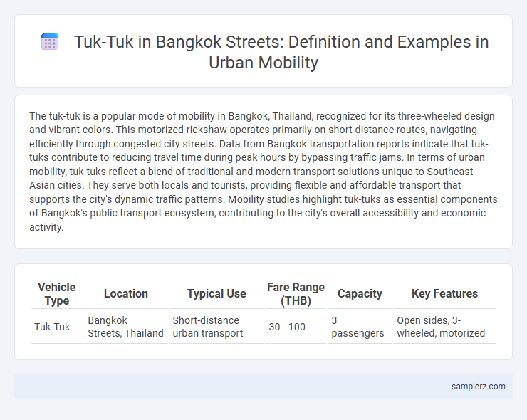This screenshot has height=420, width=527.
Task: Select the 30 - 100 fare cell
Action: (x=296, y=327)
